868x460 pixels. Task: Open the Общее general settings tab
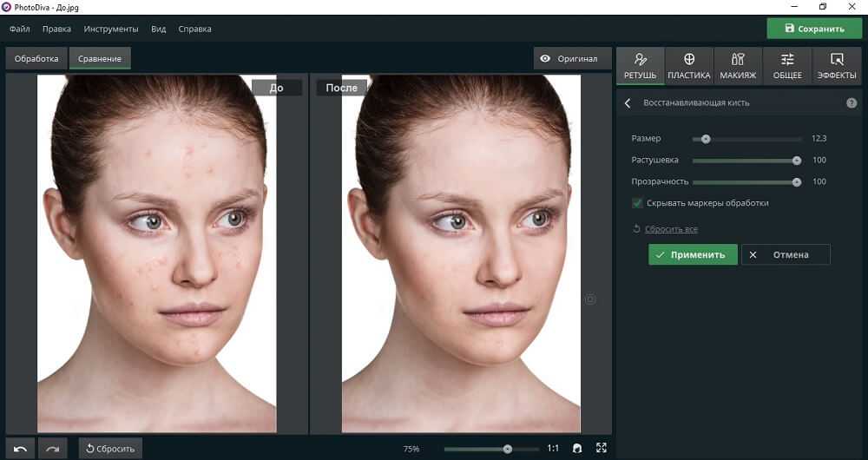point(787,66)
